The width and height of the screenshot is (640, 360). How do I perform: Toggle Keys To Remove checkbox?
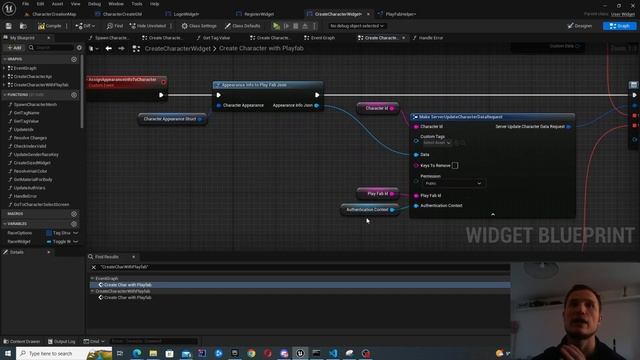click(x=455, y=166)
